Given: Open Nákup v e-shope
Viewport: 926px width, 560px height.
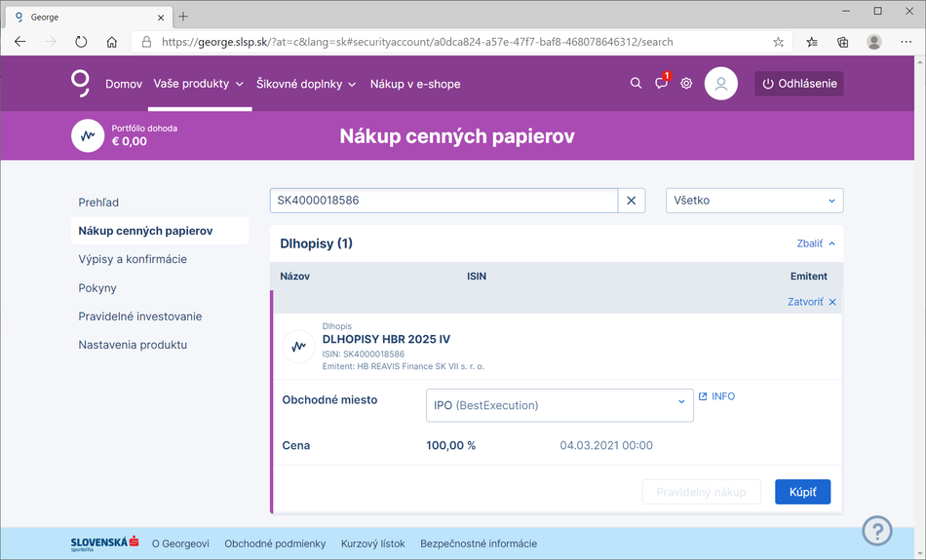Looking at the screenshot, I should point(415,84).
